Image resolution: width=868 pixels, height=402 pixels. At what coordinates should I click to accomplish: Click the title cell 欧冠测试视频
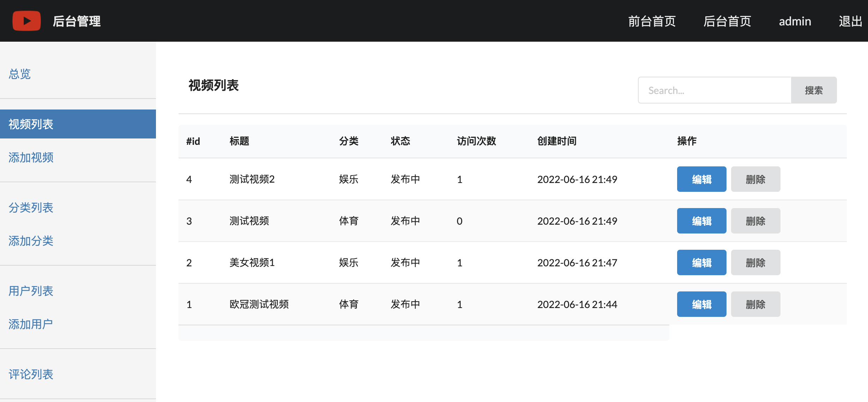(259, 304)
